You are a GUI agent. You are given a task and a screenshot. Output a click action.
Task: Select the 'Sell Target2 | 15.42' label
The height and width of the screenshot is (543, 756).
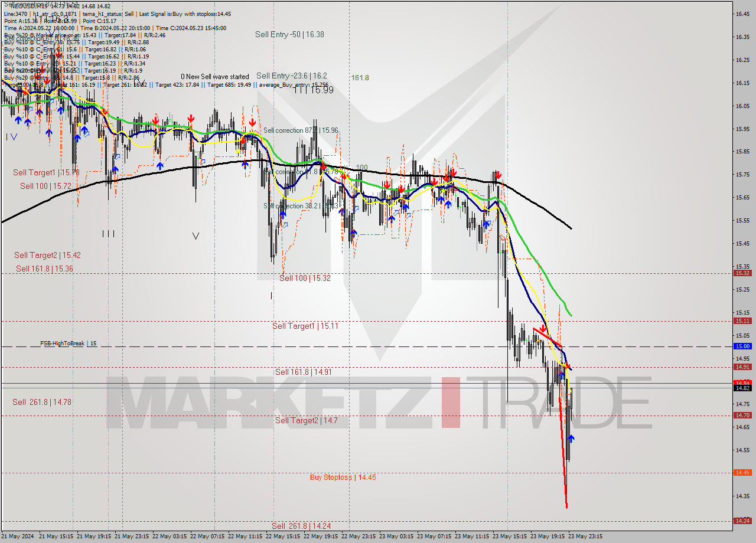pyautogui.click(x=47, y=255)
